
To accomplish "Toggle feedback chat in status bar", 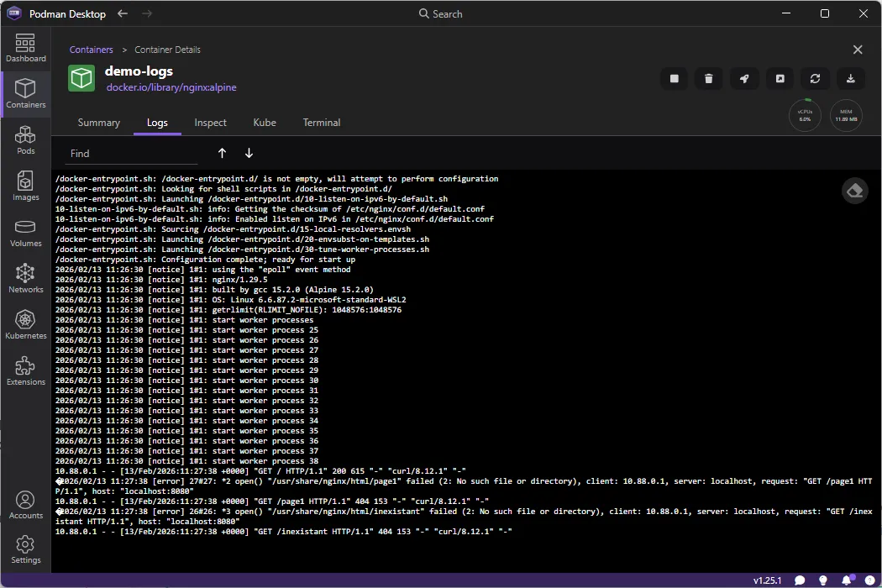I will [x=800, y=580].
